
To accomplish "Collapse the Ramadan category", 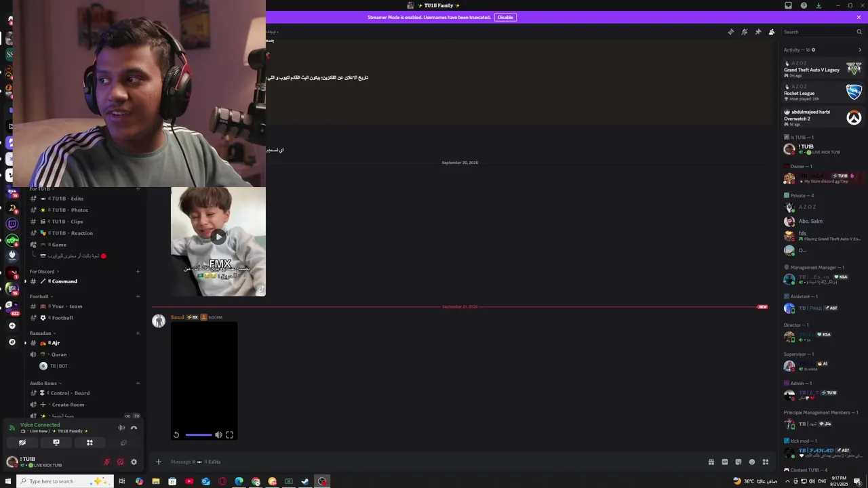I will 42,333.
